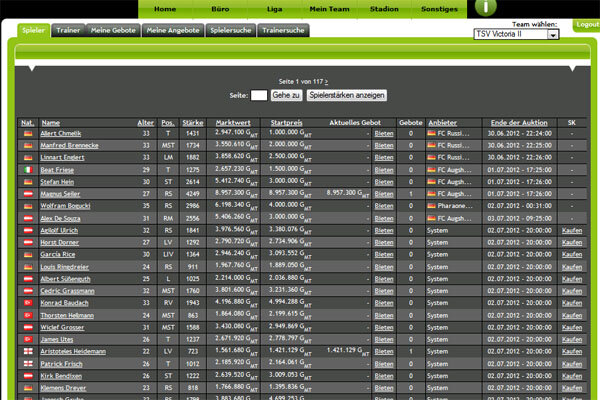Click the English flag beside Aristoteles Heidemann
Screen dimensions: 600x400
pos(28,351)
